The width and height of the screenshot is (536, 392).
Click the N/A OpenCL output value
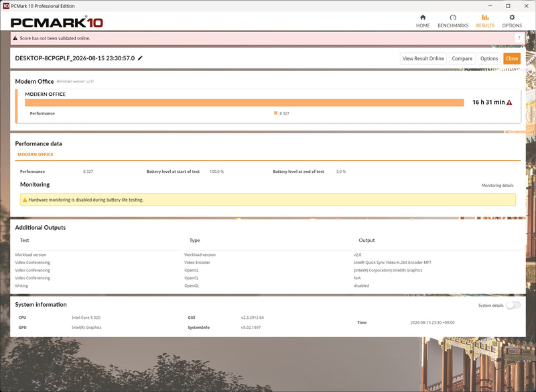click(357, 278)
